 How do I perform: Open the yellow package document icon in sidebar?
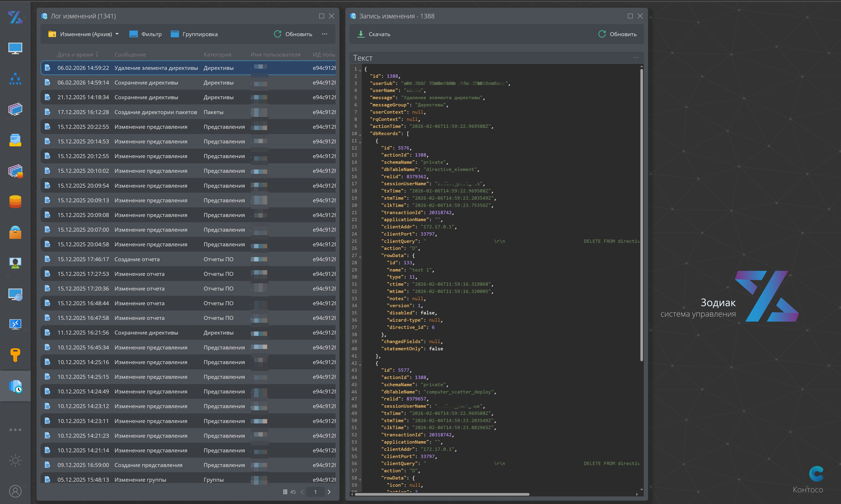click(15, 140)
